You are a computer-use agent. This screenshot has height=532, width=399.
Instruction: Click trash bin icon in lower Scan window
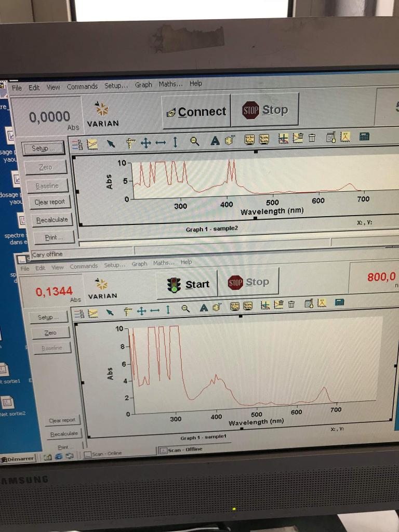[x=291, y=304]
